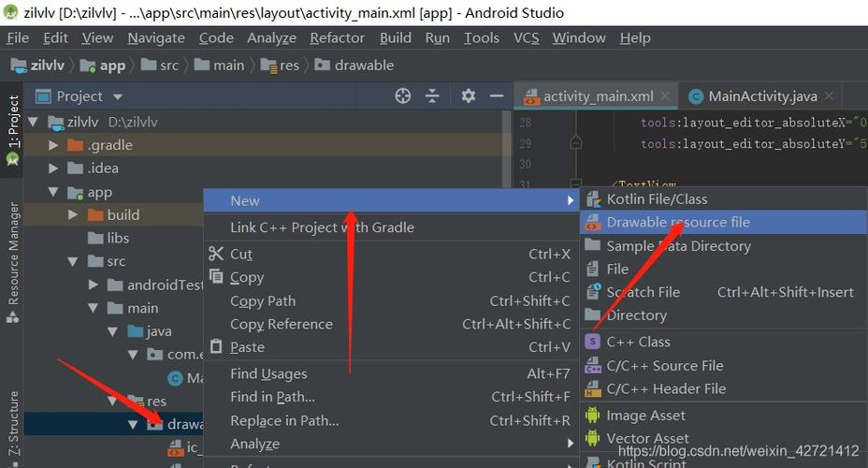
Task: Open Project panel settings gear icon
Action: (469, 95)
